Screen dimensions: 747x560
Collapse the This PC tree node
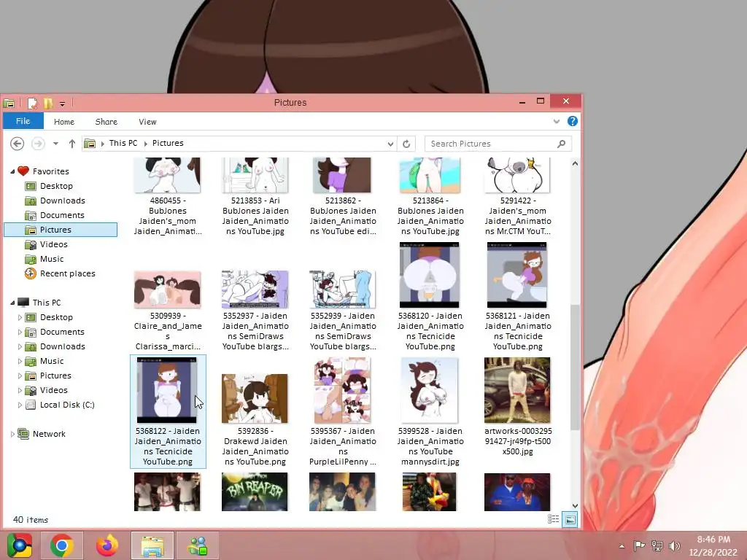coord(12,303)
